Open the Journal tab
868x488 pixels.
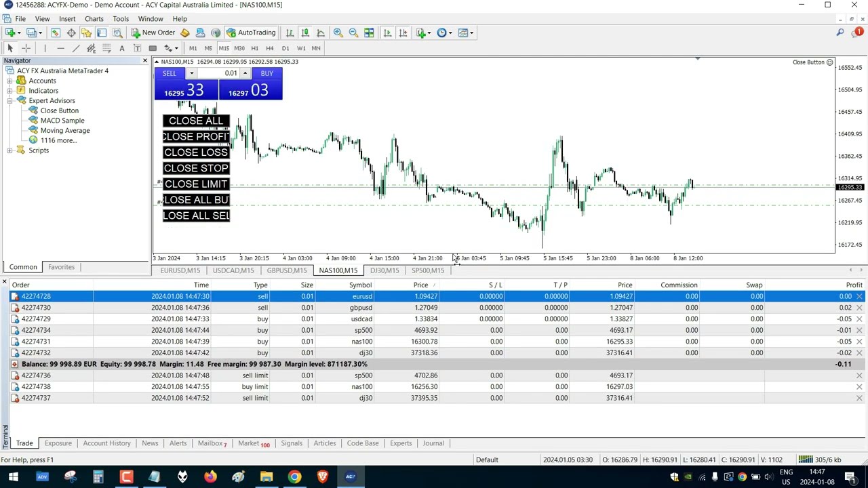(433, 443)
